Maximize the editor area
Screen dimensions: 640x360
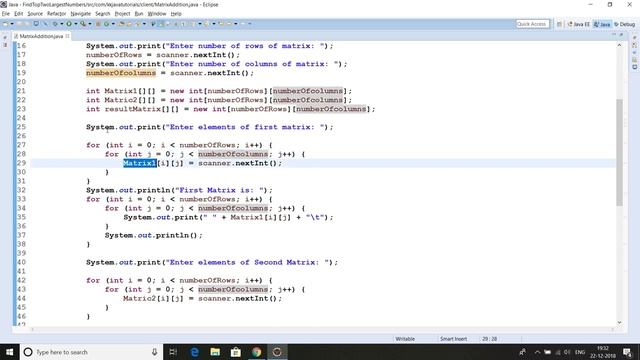(x=621, y=36)
